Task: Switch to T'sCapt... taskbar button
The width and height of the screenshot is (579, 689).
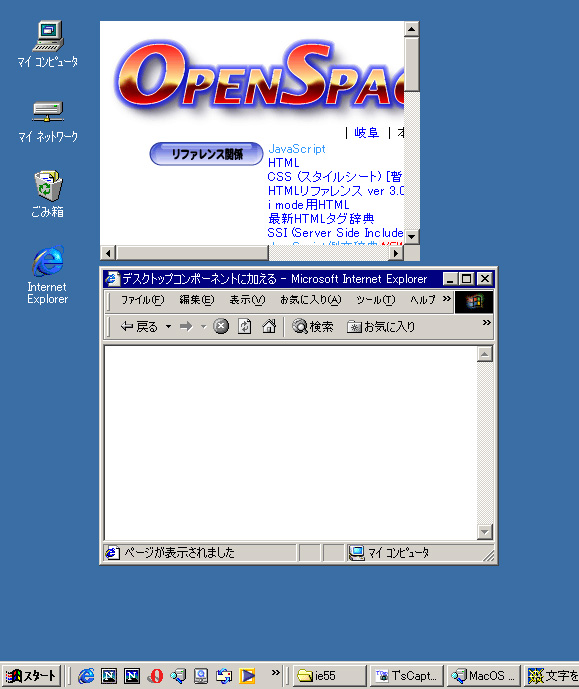Action: (x=407, y=676)
